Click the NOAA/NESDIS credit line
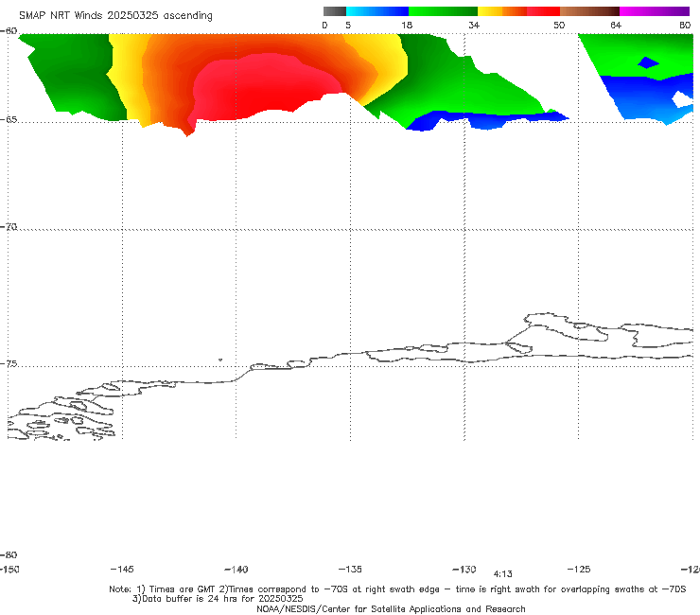 (x=391, y=608)
